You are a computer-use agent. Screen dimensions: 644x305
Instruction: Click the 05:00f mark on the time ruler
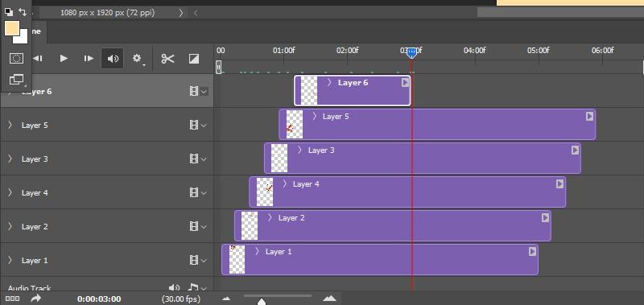click(x=539, y=50)
